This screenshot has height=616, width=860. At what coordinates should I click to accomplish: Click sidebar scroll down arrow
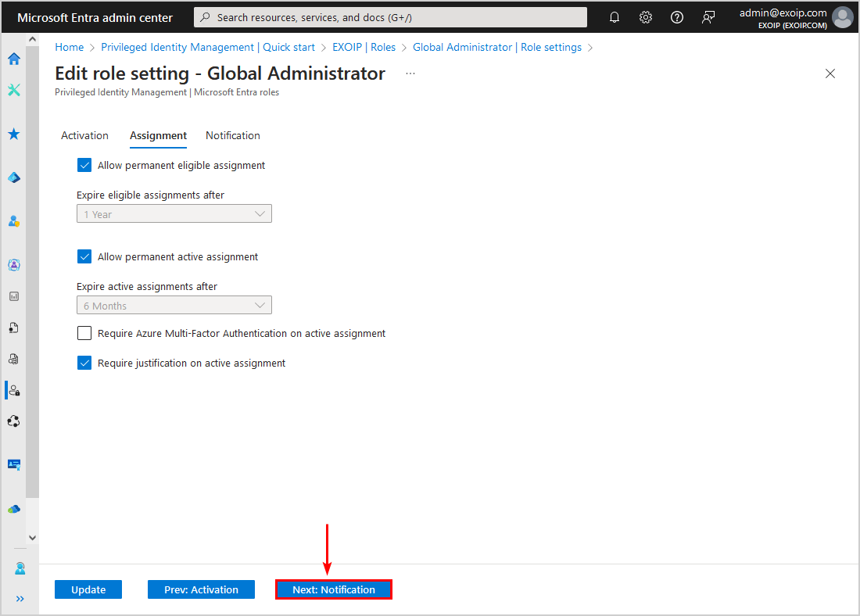32,538
